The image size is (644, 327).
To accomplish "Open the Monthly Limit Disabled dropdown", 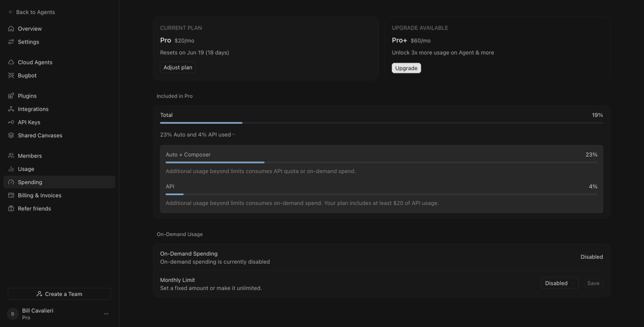I will pyautogui.click(x=560, y=283).
